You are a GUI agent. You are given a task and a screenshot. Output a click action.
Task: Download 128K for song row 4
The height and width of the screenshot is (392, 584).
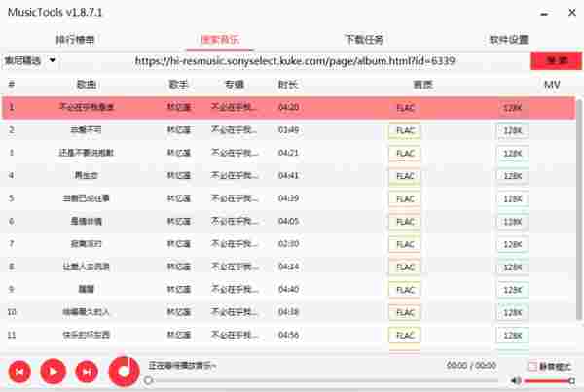click(x=513, y=176)
